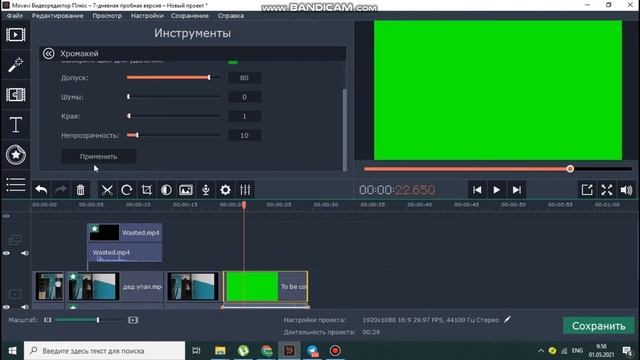Play the preview video
This screenshot has height=360, width=640.
click(x=496, y=190)
